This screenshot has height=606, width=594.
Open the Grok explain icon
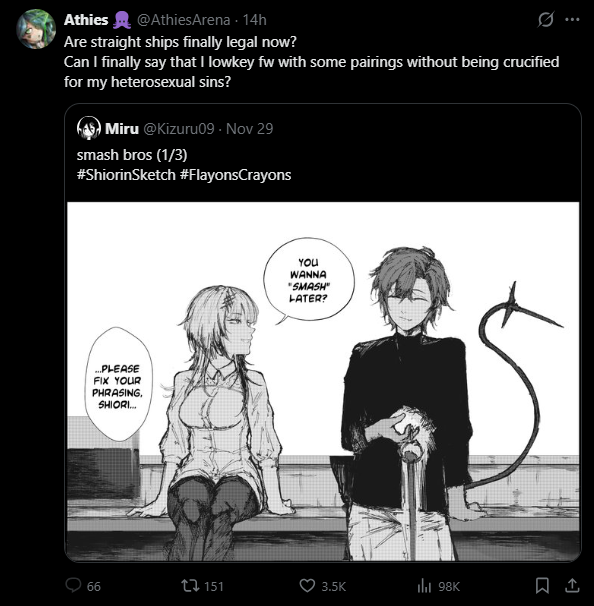tap(546, 19)
